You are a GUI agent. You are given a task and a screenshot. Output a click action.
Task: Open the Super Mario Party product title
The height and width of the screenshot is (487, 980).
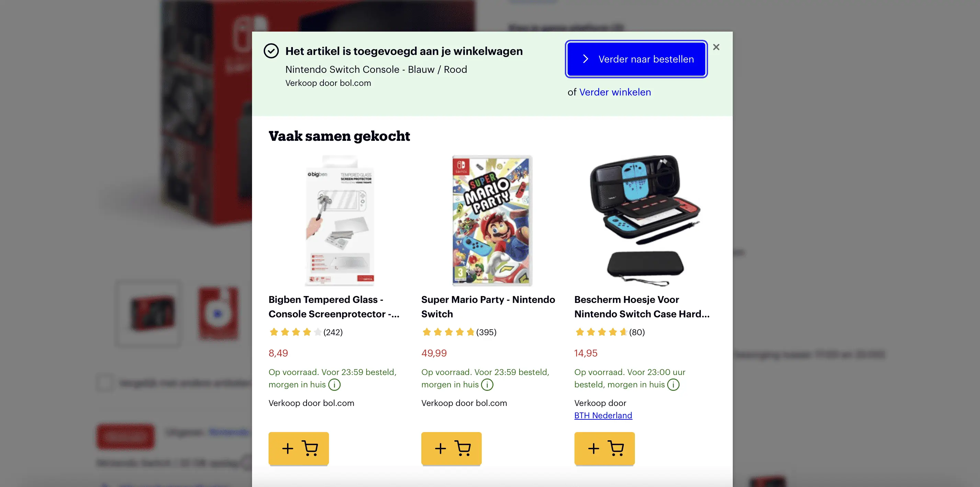(x=488, y=307)
